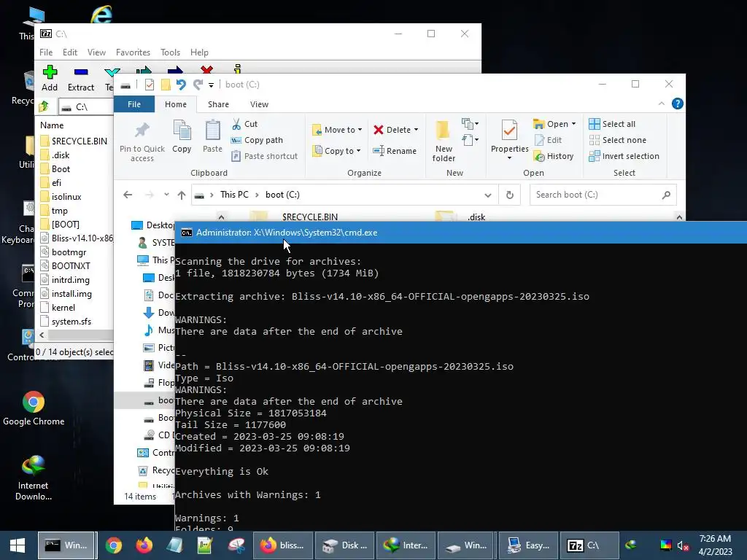Click the Paste ribbon button
The image size is (747, 560).
coord(212,137)
